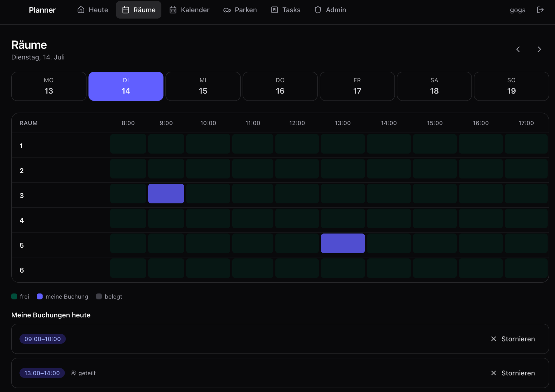Book room 4 at 17:00 slot
The width and height of the screenshot is (555, 392).
point(526,218)
